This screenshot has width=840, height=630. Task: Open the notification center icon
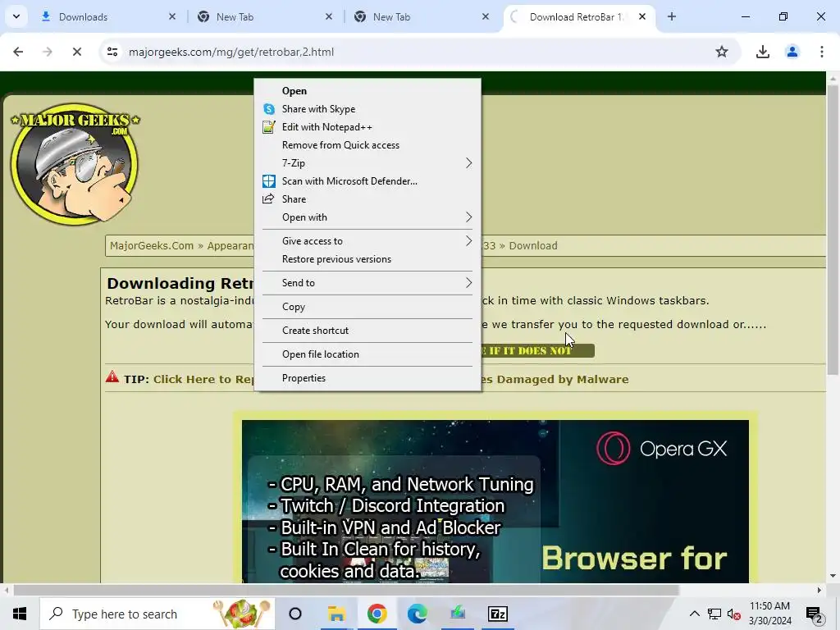[815, 614]
